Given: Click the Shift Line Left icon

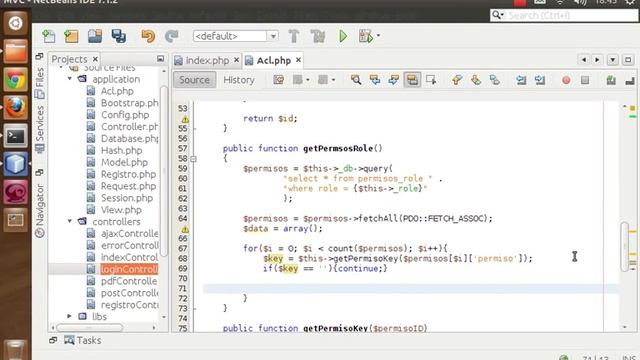Looking at the screenshot, I should coord(521,80).
